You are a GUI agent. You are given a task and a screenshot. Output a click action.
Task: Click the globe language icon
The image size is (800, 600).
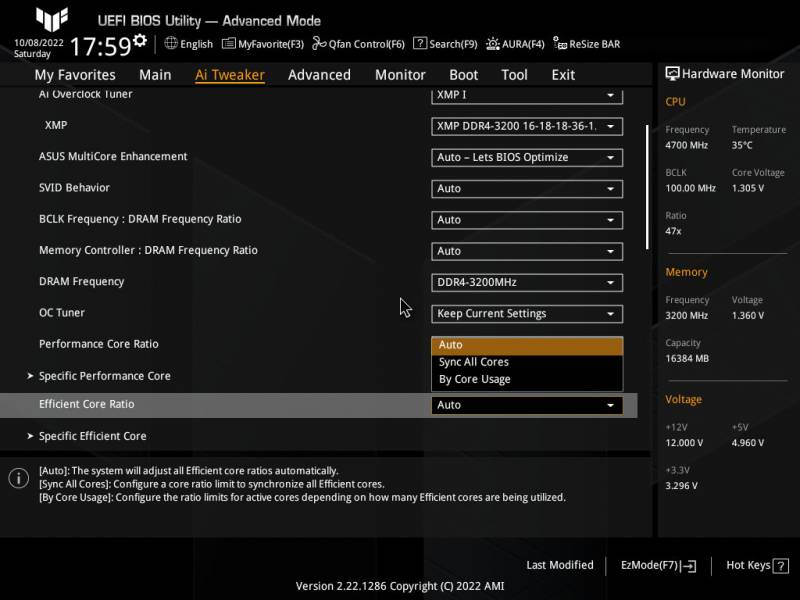pos(171,43)
